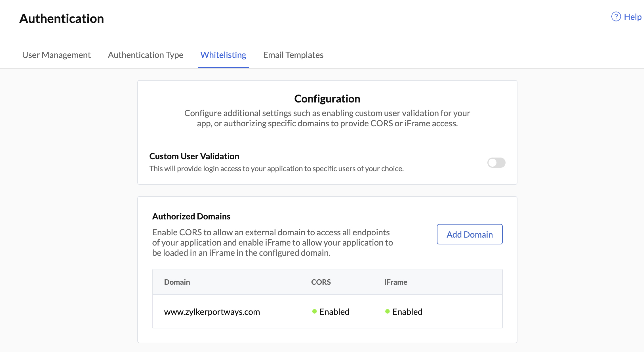Click the Domain column header
The width and height of the screenshot is (644, 352).
pos(177,282)
